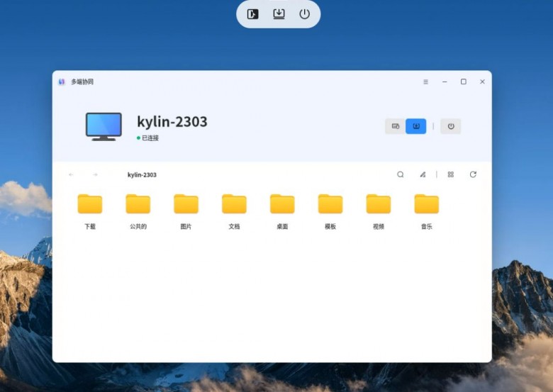Maximize the 多端协同 window
This screenshot has width=553, height=392.
464,82
